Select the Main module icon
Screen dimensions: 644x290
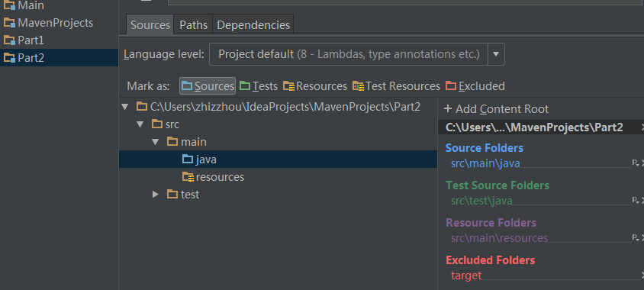tap(9, 6)
